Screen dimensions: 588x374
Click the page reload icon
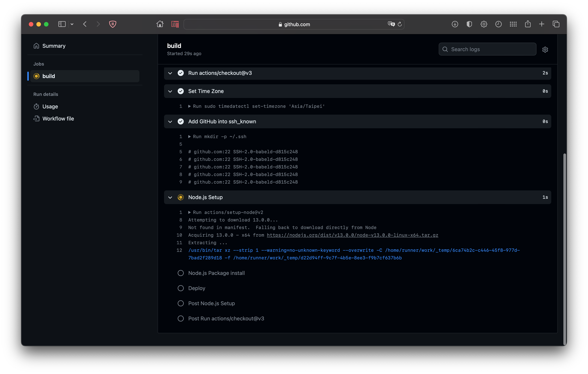400,24
